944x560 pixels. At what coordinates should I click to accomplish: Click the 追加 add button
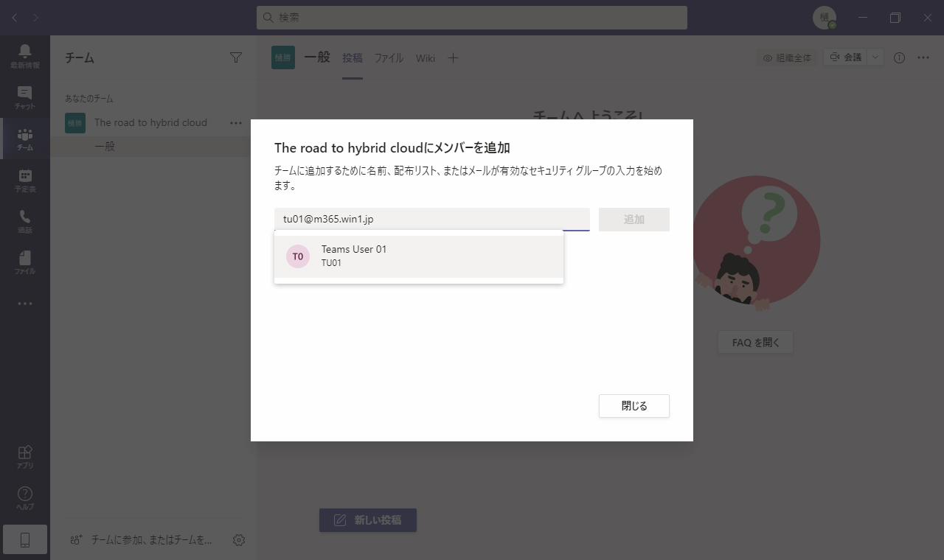[x=634, y=220]
